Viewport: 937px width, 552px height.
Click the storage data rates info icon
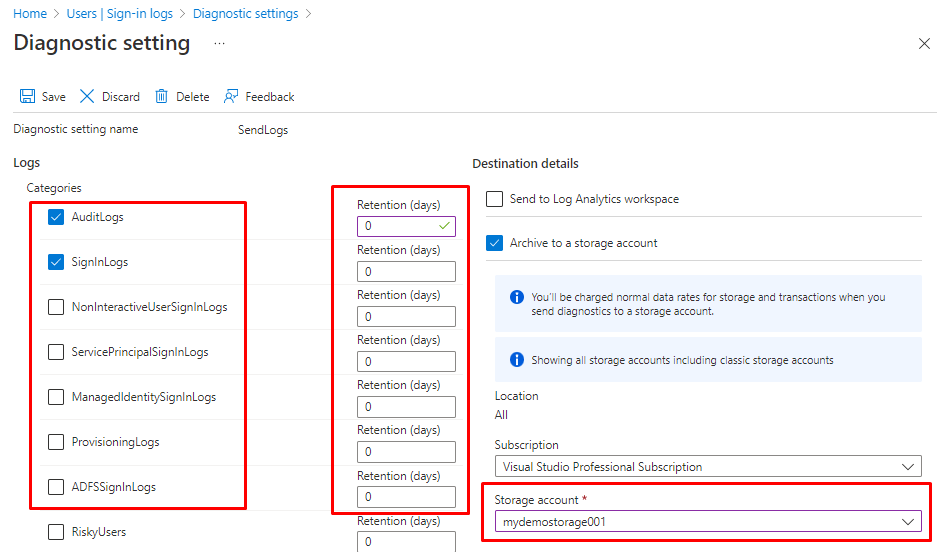(x=516, y=298)
